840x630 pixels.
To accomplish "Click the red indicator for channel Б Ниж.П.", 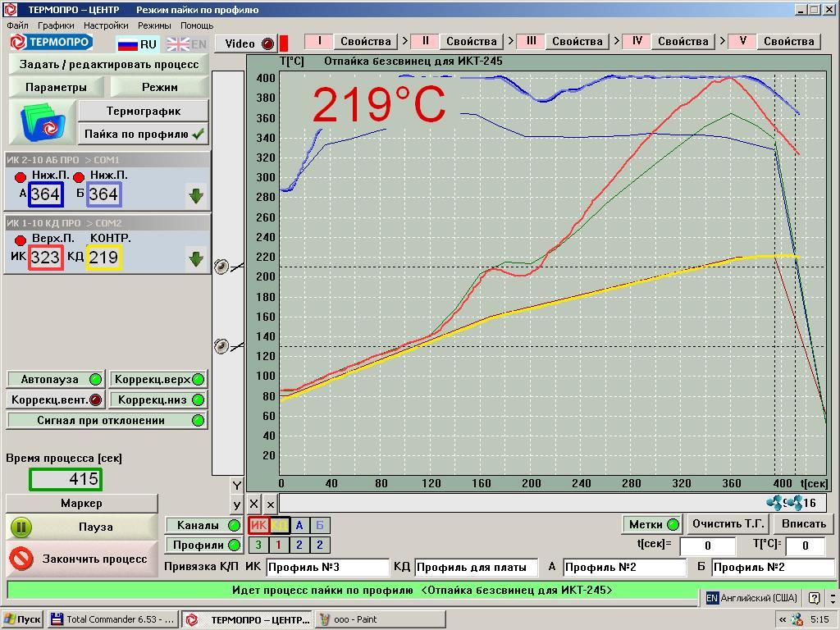I will tap(79, 177).
